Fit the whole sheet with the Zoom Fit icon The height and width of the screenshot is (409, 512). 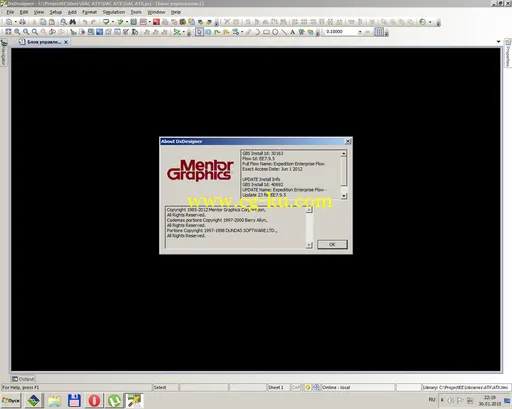click(8, 32)
